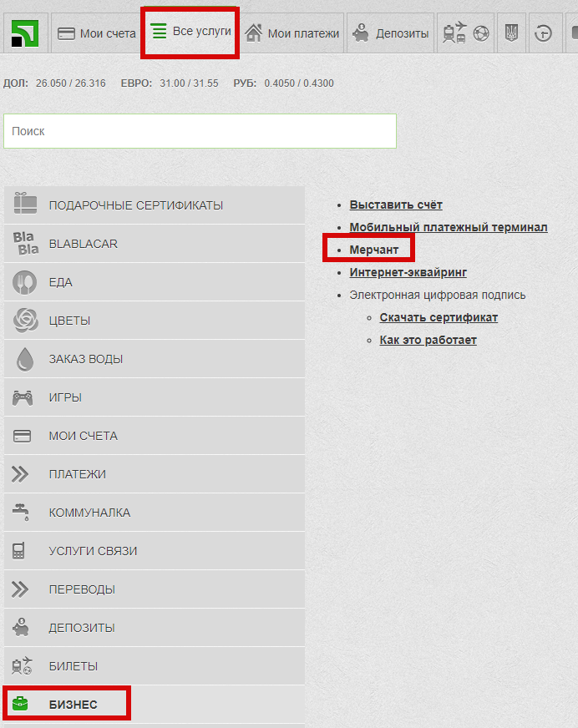The width and height of the screenshot is (578, 728).
Task: Click the Интернет-эквайринг link
Action: (x=408, y=272)
